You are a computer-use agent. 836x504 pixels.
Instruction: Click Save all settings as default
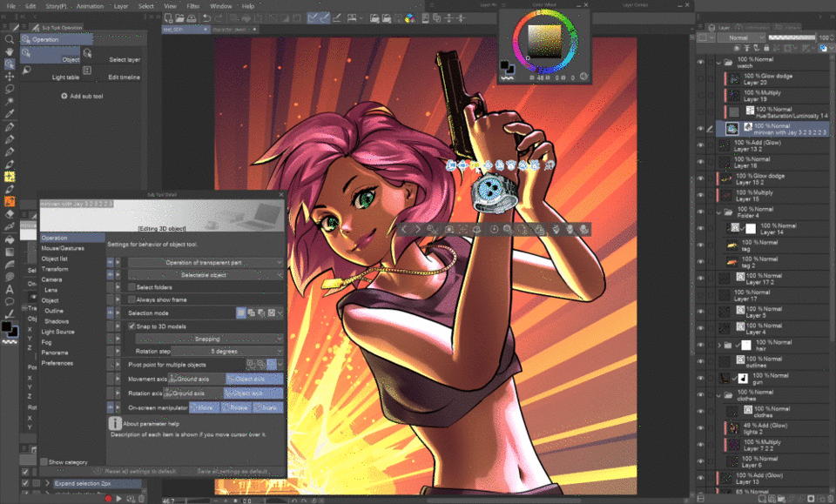(x=233, y=472)
